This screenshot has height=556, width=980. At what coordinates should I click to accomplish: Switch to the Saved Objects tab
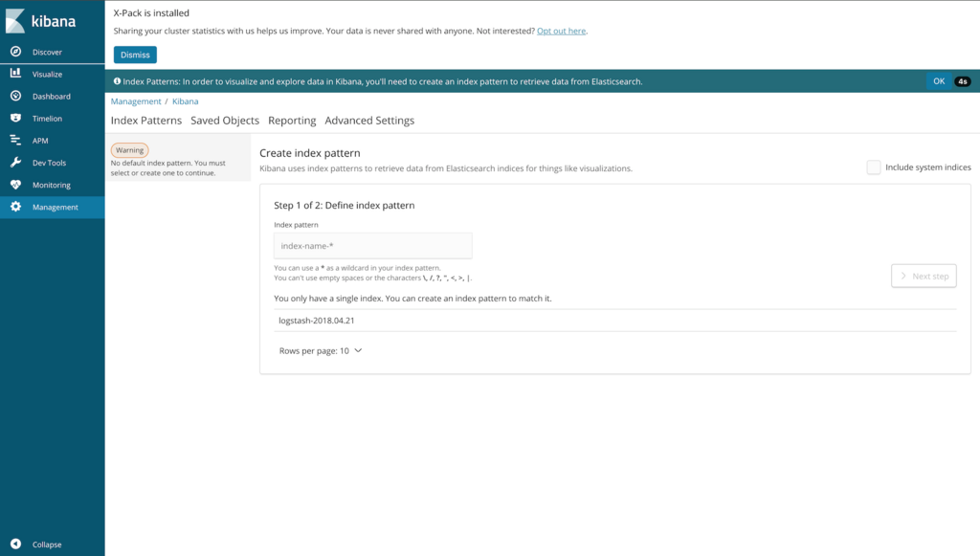[x=225, y=121]
